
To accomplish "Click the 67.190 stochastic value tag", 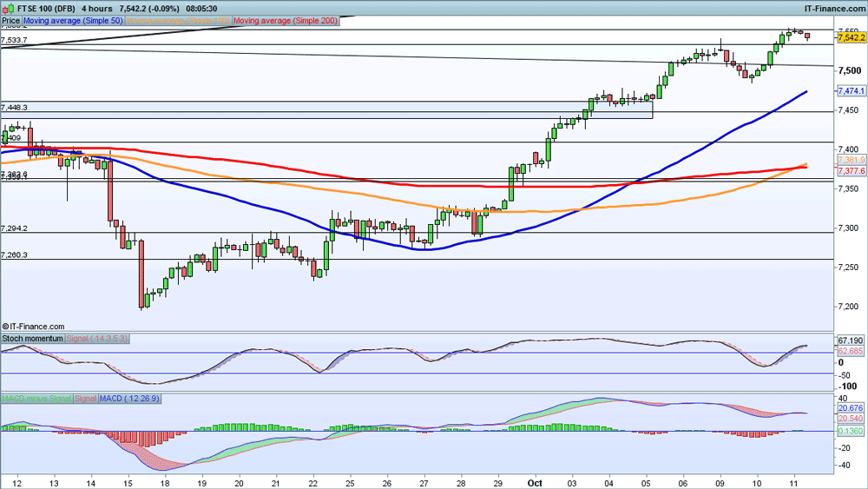I will [x=851, y=340].
